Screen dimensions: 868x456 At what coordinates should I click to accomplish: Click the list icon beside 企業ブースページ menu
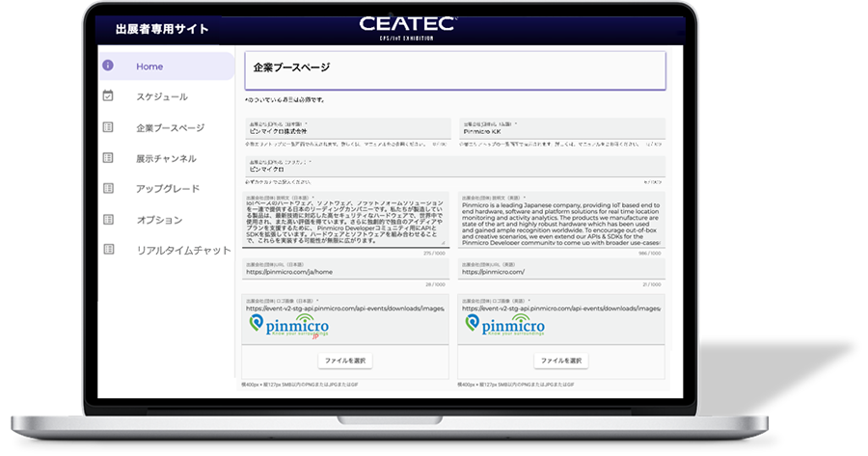(108, 126)
